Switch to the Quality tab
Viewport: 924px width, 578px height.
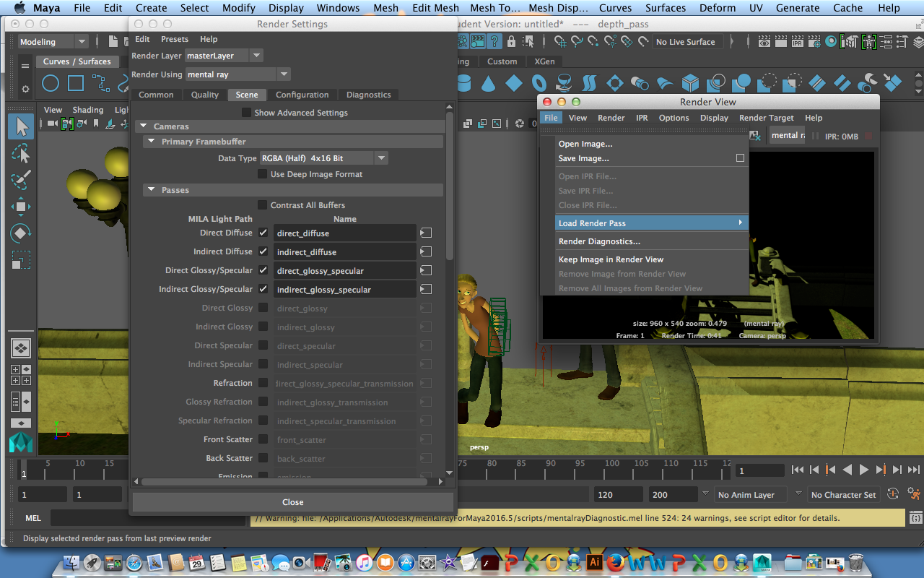(205, 95)
